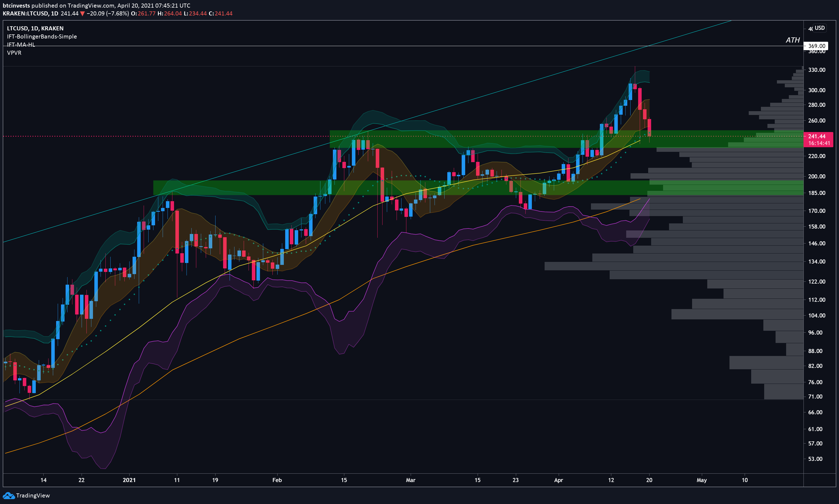Click the 88.00 price axis label
The height and width of the screenshot is (504, 839).
click(x=815, y=351)
